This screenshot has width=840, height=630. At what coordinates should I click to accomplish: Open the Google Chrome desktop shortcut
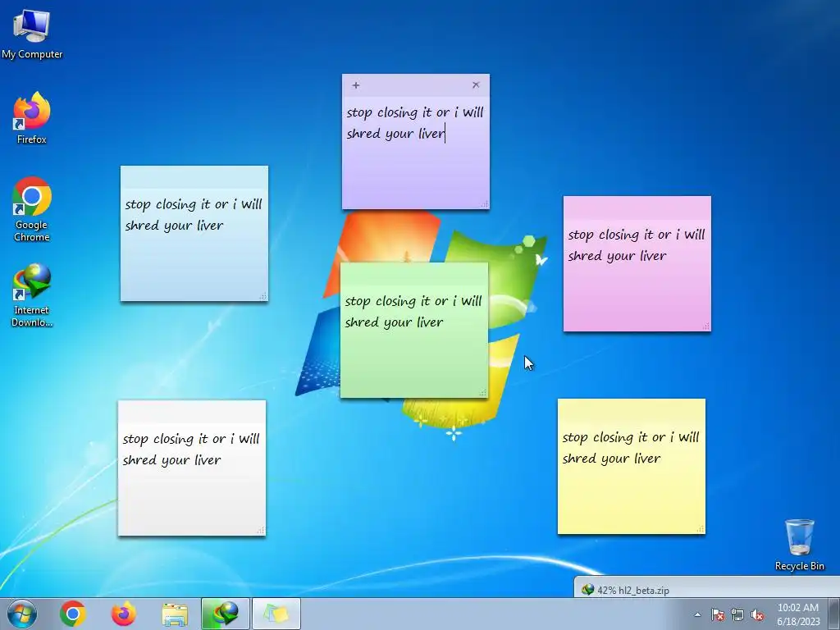point(32,209)
